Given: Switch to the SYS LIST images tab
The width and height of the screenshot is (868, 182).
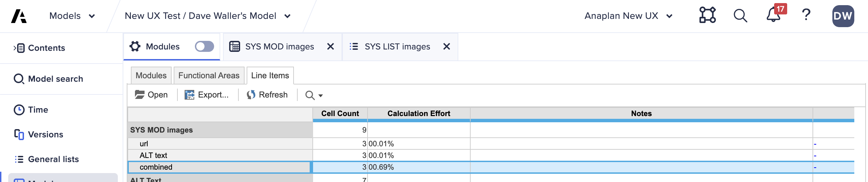Looking at the screenshot, I should point(397,47).
